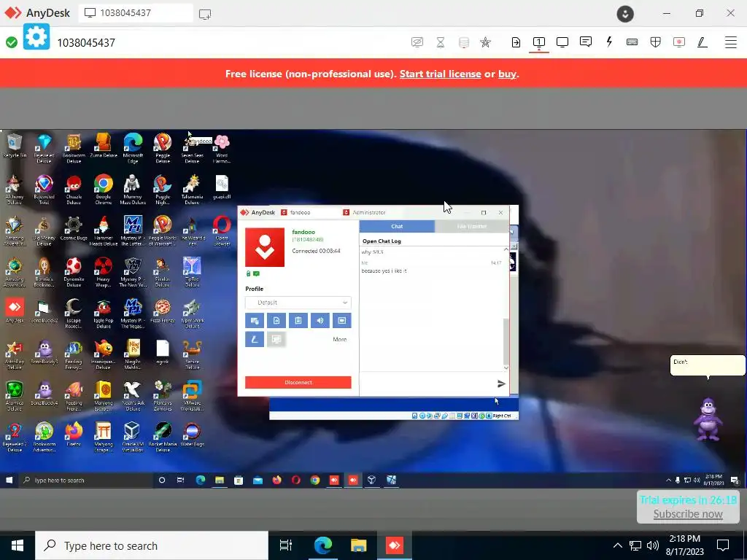Show hidden tray icons chevron on local taskbar
This screenshot has height=560, width=747.
617,545
